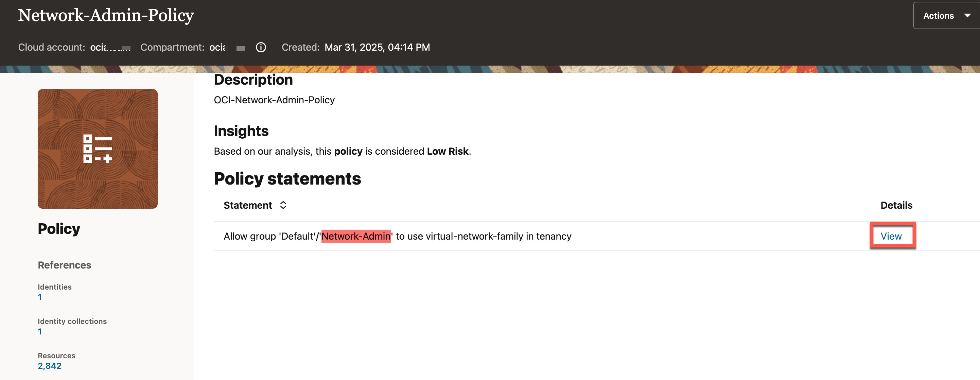Screen dimensions: 980x380
Task: Click the Details column header
Action: click(896, 205)
